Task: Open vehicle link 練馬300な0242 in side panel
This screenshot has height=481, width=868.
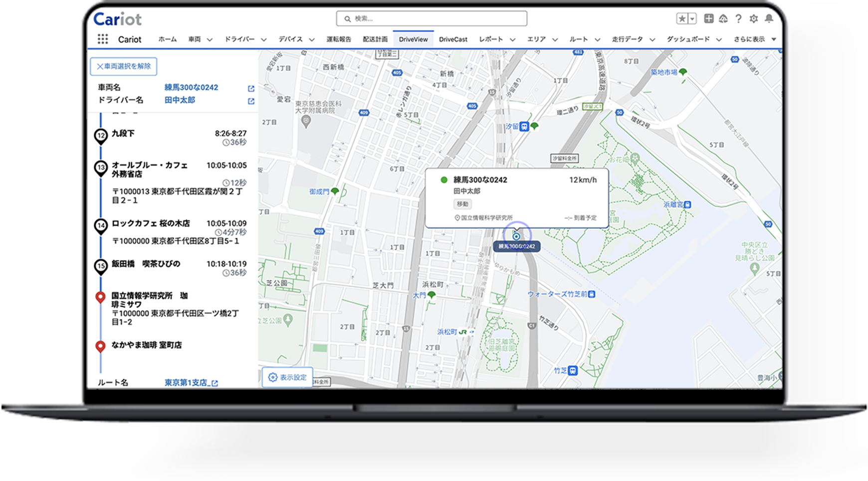Action: pyautogui.click(x=191, y=87)
